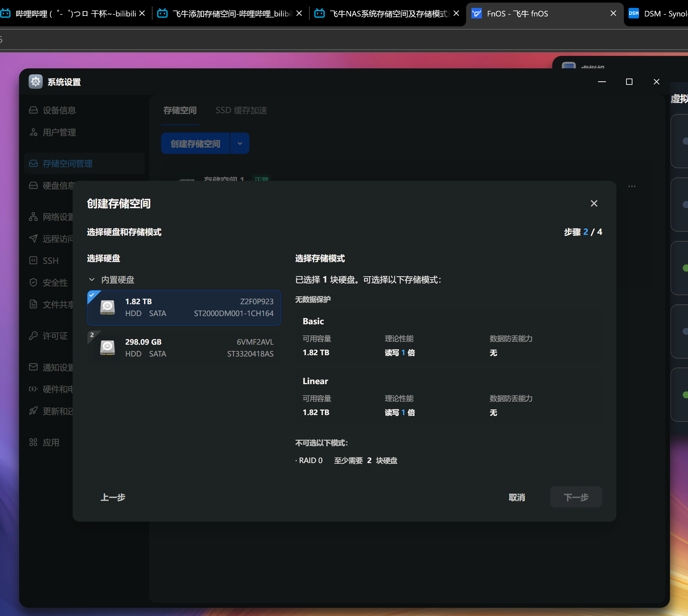Viewport: 688px width, 616px height.
Task: Switch to the SSD 缓存加速 tab
Action: [x=241, y=110]
